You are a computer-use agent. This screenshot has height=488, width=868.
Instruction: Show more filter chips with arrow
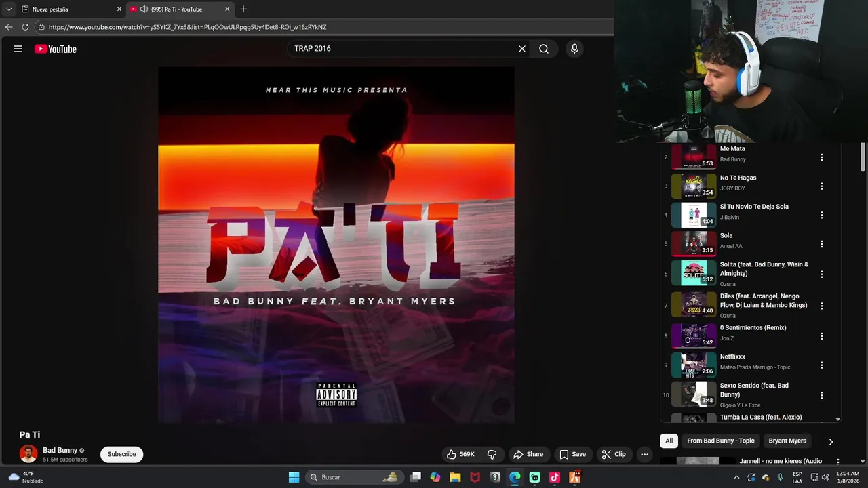point(831,441)
